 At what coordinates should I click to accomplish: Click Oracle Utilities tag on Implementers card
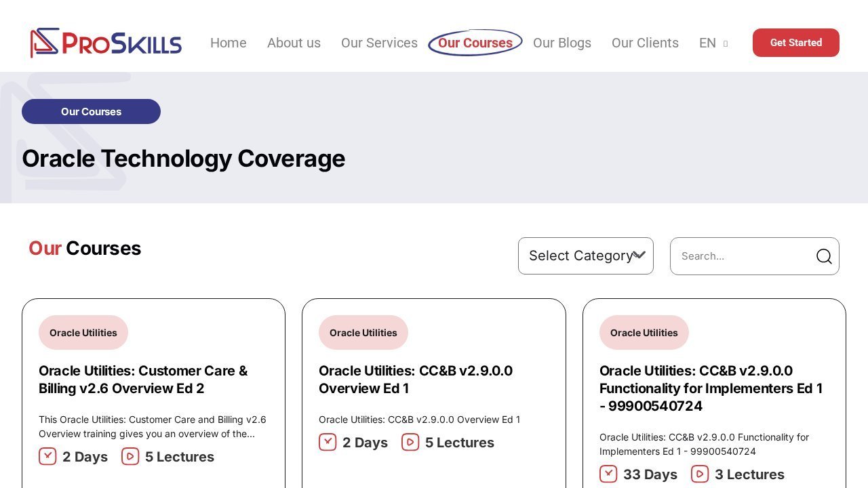click(644, 333)
